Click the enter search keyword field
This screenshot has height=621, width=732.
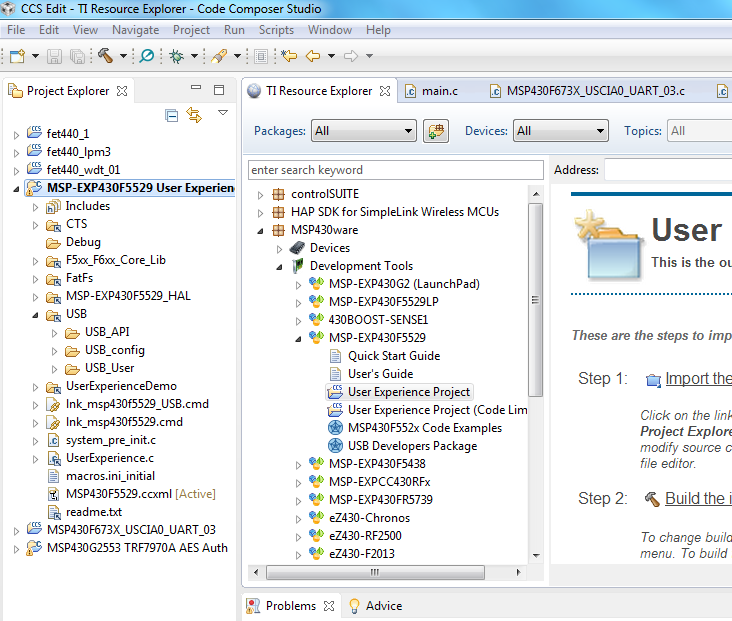pyautogui.click(x=395, y=170)
